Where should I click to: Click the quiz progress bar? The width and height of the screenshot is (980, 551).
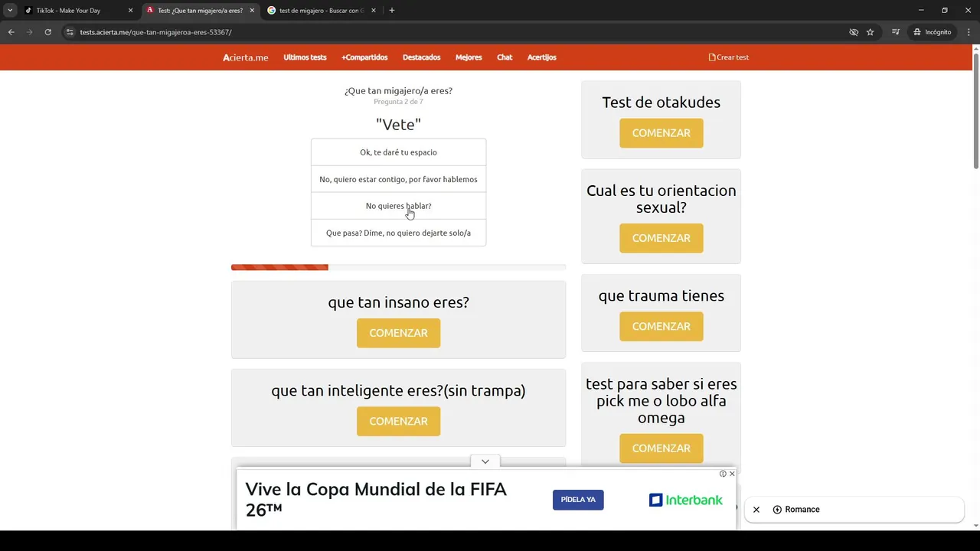point(398,267)
